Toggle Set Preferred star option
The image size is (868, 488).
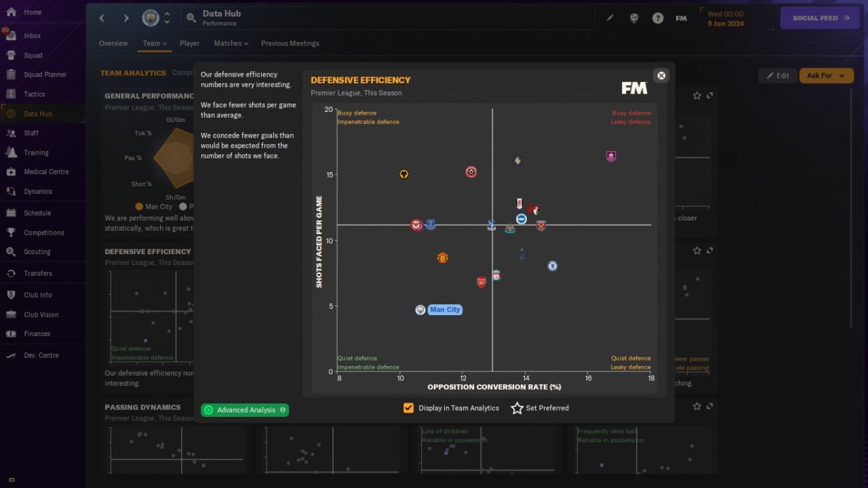tap(540, 408)
